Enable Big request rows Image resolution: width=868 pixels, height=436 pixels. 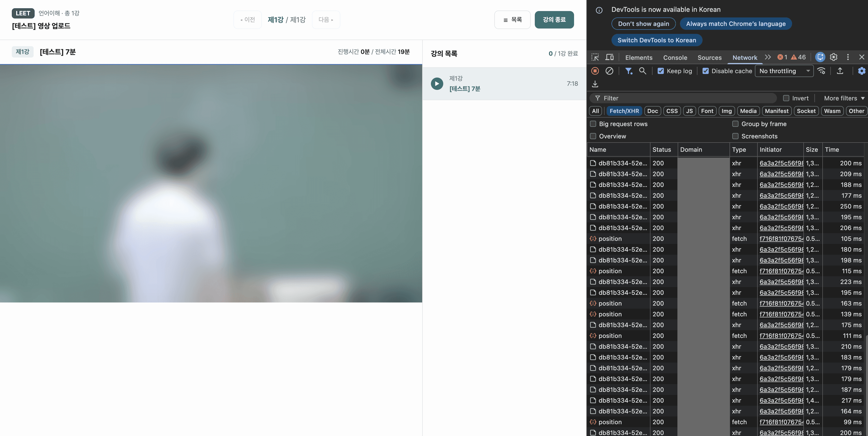(593, 124)
